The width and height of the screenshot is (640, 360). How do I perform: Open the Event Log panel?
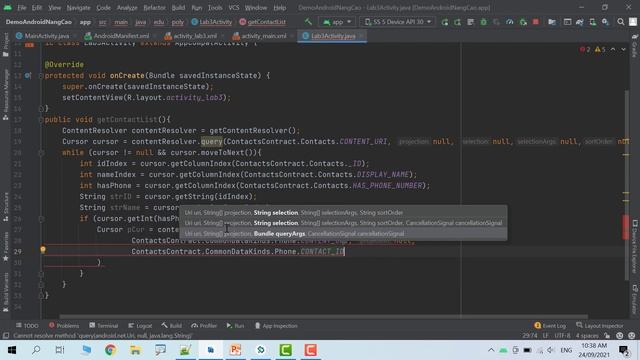coord(550,326)
